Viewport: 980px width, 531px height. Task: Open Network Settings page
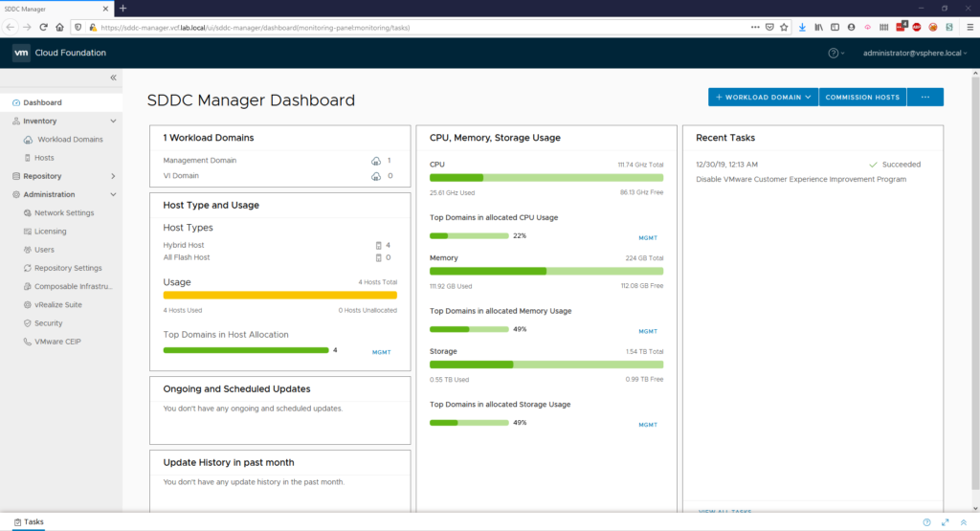(x=64, y=213)
